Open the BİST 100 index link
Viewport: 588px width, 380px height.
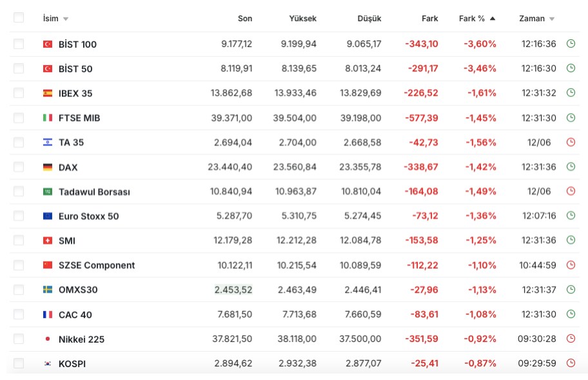point(77,44)
